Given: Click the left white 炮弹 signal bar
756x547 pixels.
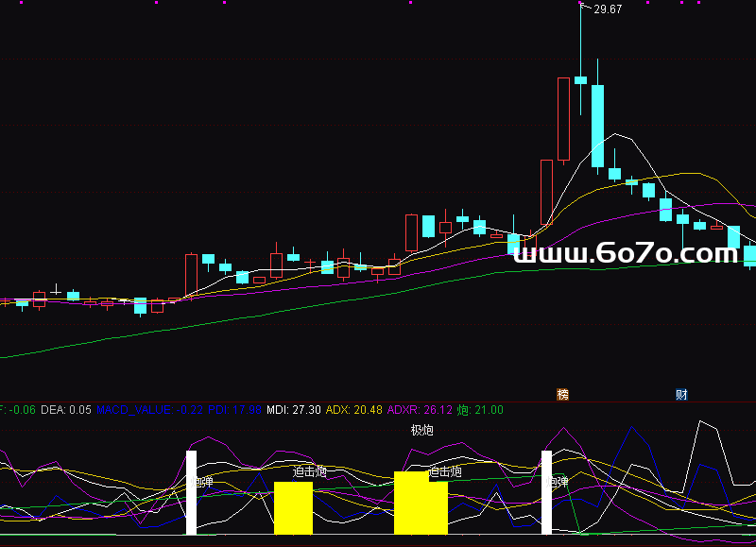Looking at the screenshot, I should [x=191, y=492].
